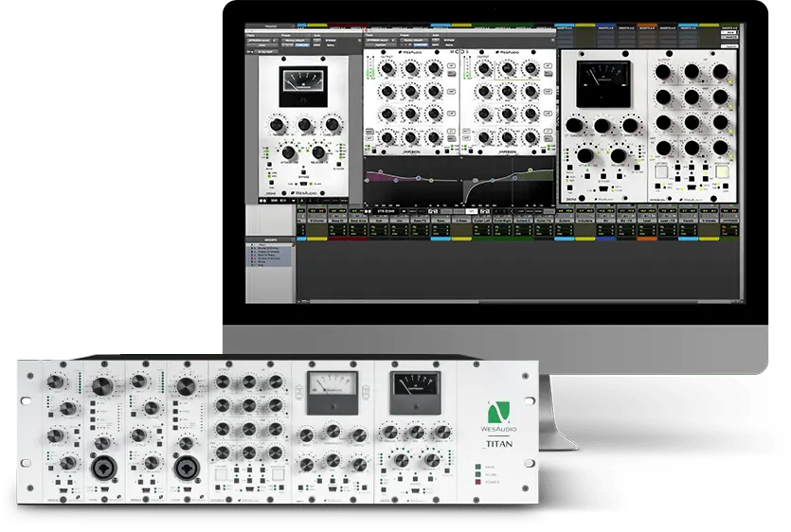Toggle lit right large square button on large Hyperion plugin
The width and height of the screenshot is (791, 532).
coord(723,172)
